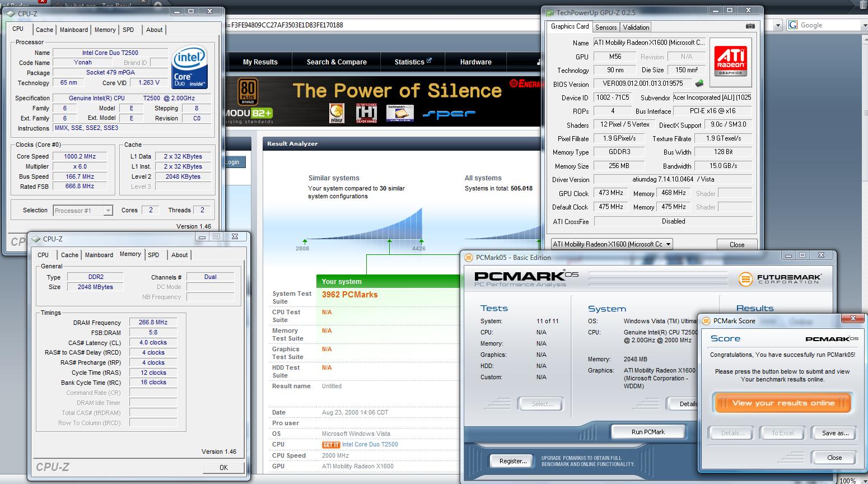Viewport: 868px width, 484px height.
Task: Click the Driver Version value in GPU-Z
Action: [673, 180]
